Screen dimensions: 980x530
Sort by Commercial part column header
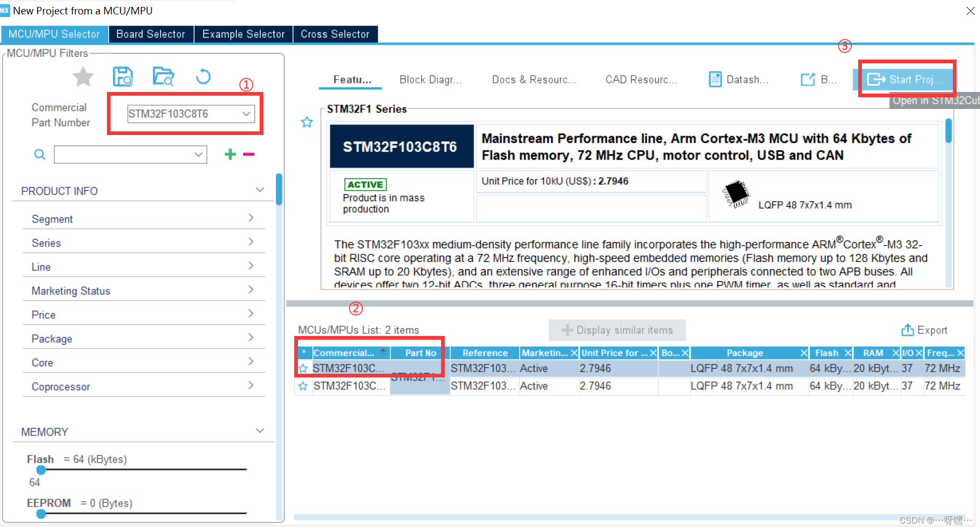pos(351,353)
